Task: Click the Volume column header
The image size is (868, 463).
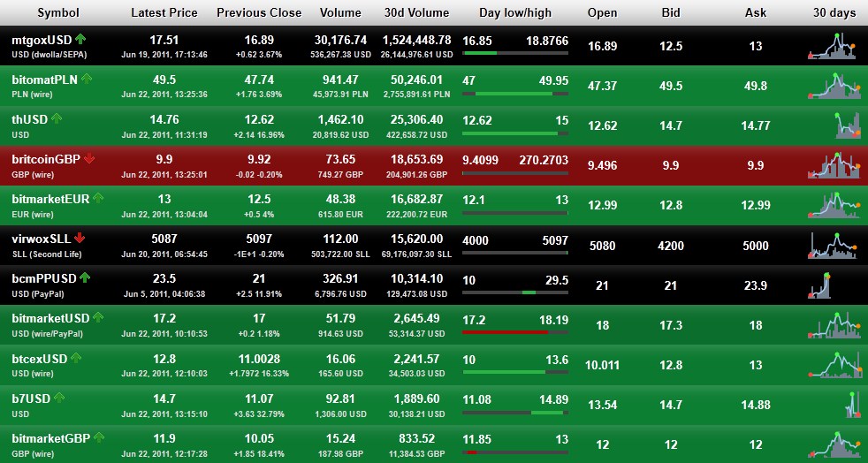Action: 340,13
